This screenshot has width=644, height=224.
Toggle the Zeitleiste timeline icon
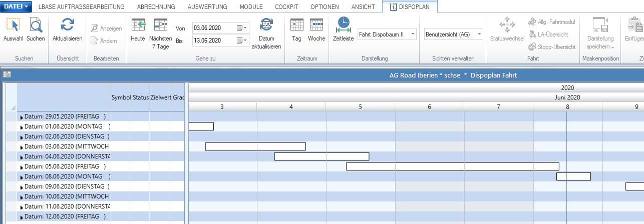(344, 25)
